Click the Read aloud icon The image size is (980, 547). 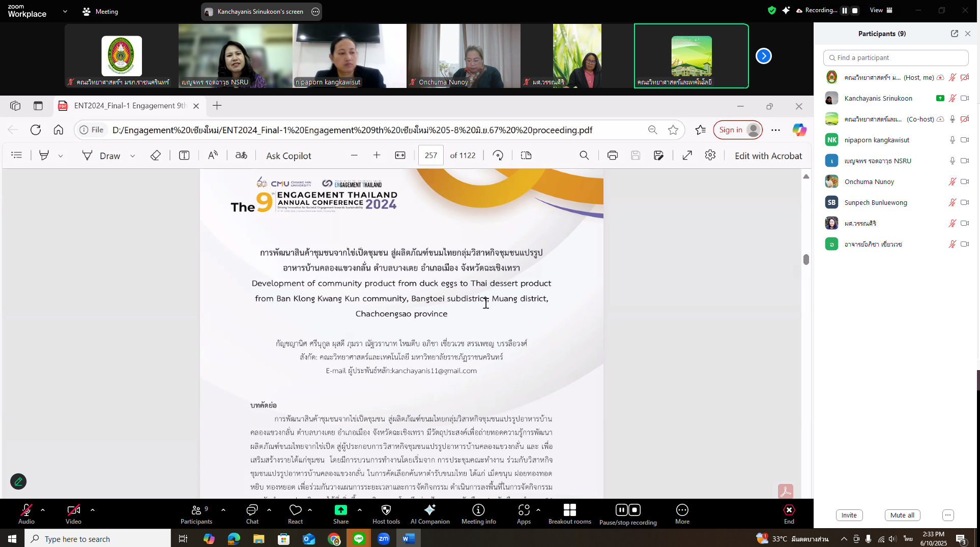(213, 156)
